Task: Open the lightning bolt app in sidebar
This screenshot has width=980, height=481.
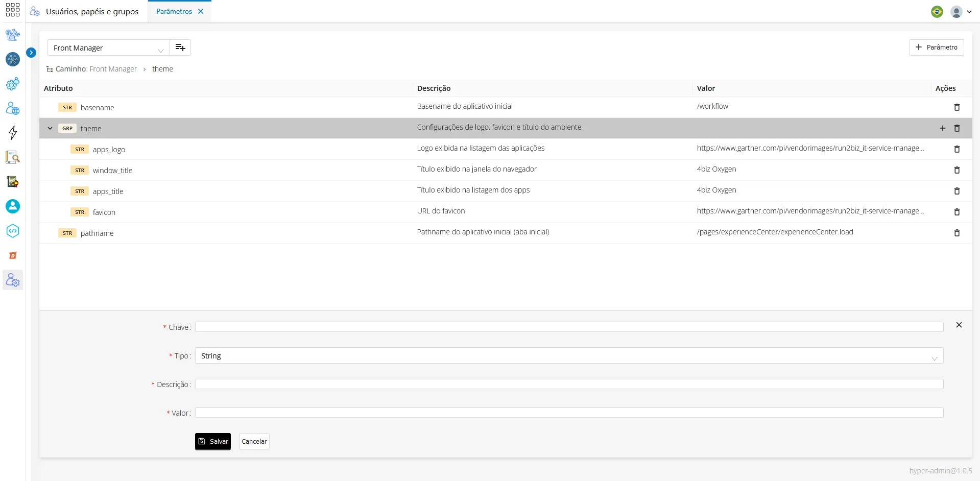Action: [13, 133]
